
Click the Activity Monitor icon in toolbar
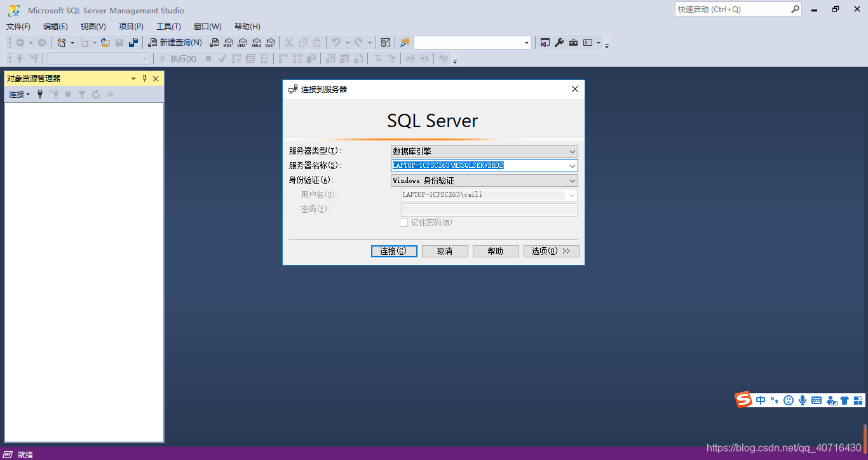click(385, 43)
